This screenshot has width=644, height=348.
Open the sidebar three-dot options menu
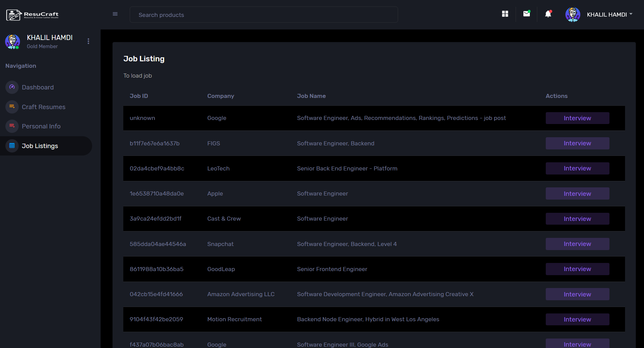(x=88, y=41)
